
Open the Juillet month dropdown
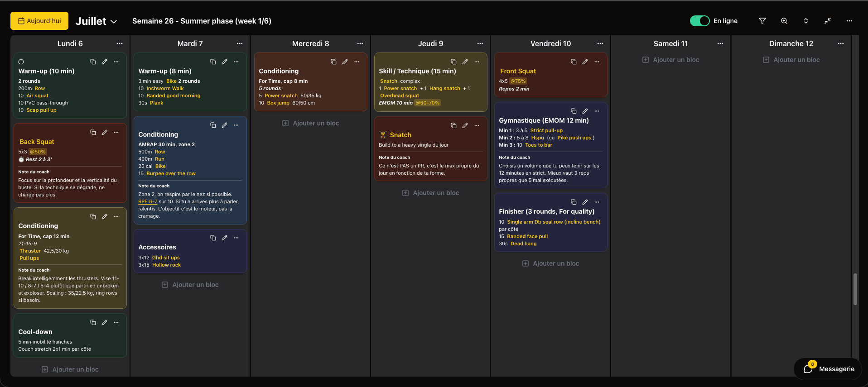point(96,21)
